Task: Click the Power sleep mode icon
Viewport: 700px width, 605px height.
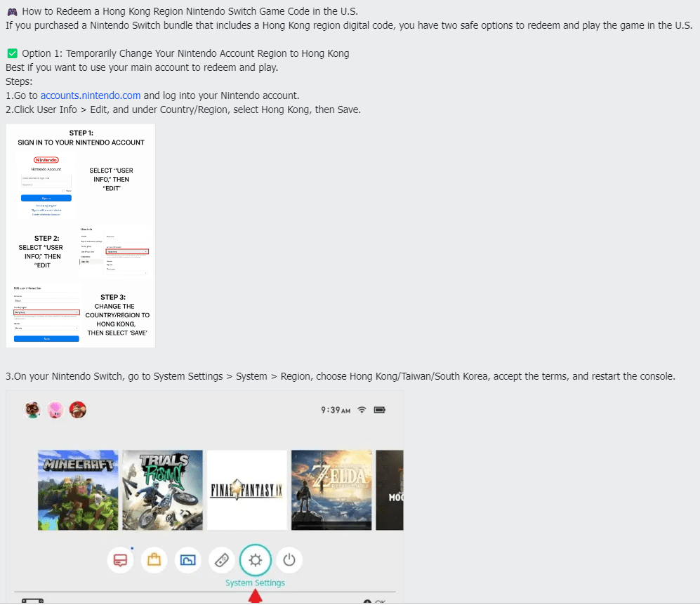Action: 289,559
